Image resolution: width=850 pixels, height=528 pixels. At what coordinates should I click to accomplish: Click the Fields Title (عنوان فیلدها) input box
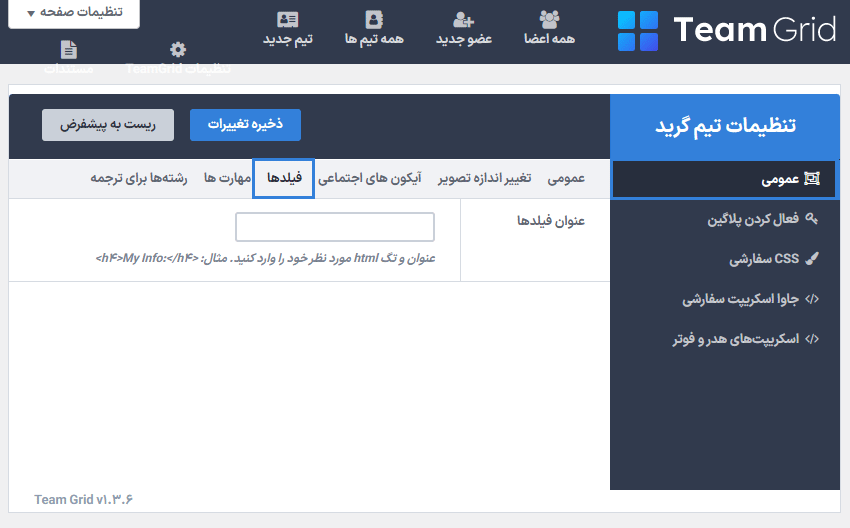pyautogui.click(x=335, y=228)
